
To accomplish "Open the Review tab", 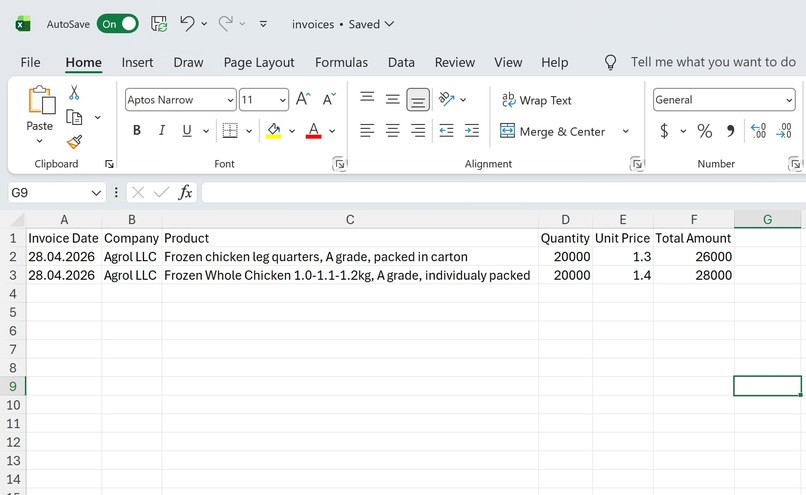I will click(454, 62).
